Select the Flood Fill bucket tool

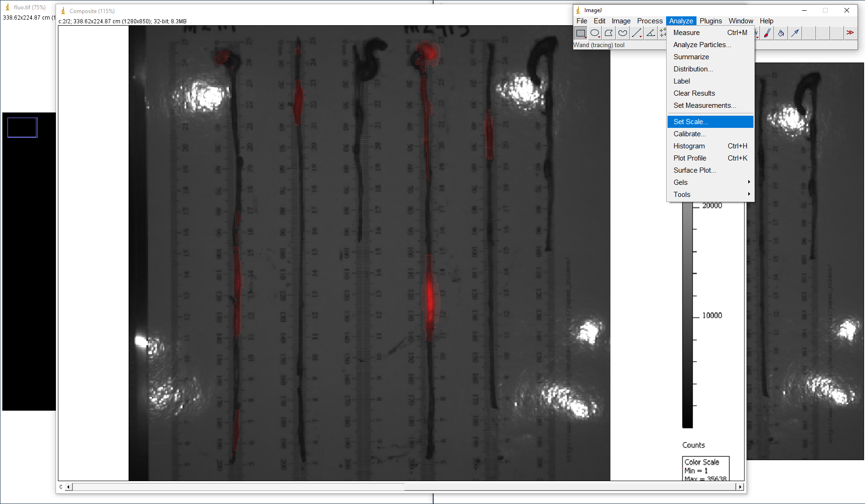point(781,33)
